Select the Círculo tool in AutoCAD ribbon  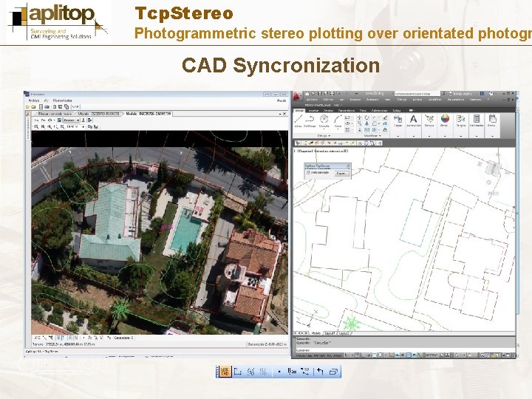tap(324, 120)
